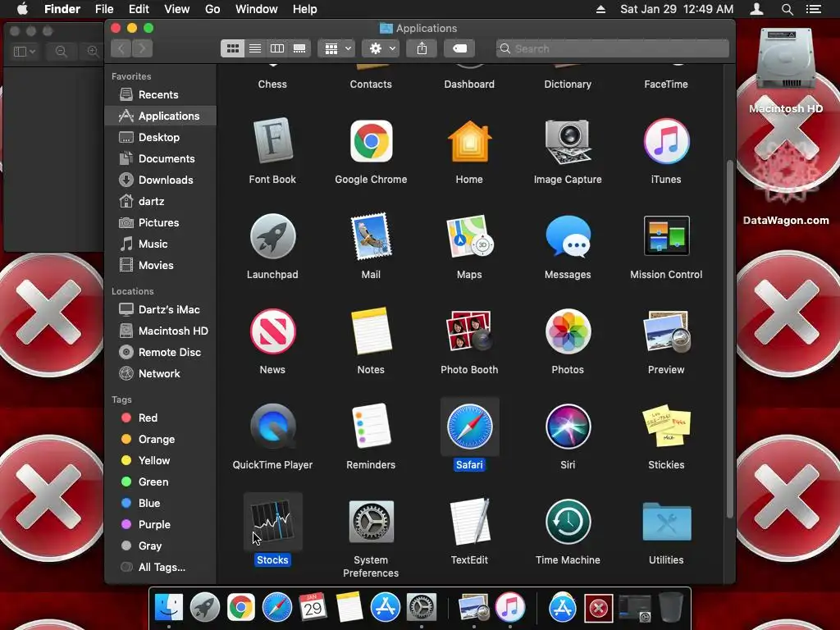
Task: Select the Photo Booth app
Action: coord(469,331)
